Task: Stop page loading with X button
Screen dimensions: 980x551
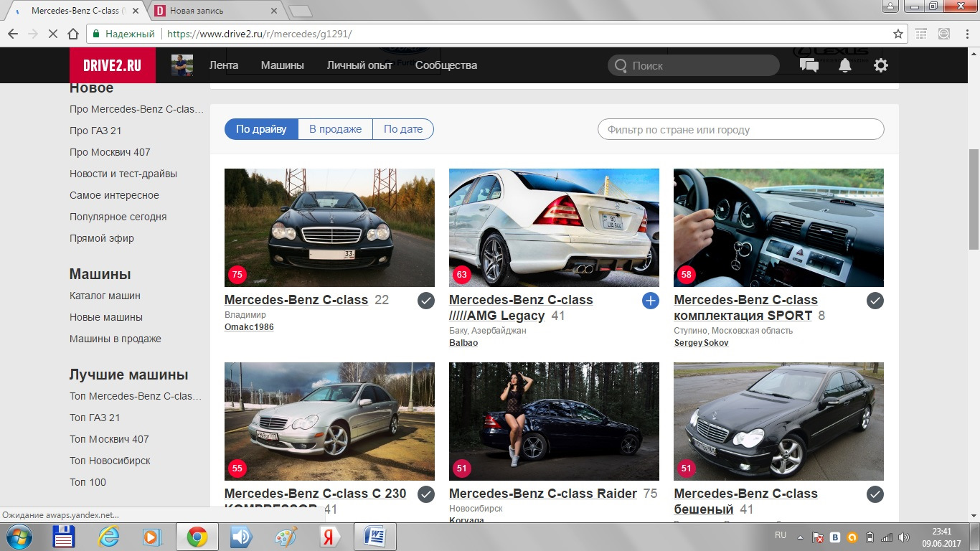Action: pos(53,34)
